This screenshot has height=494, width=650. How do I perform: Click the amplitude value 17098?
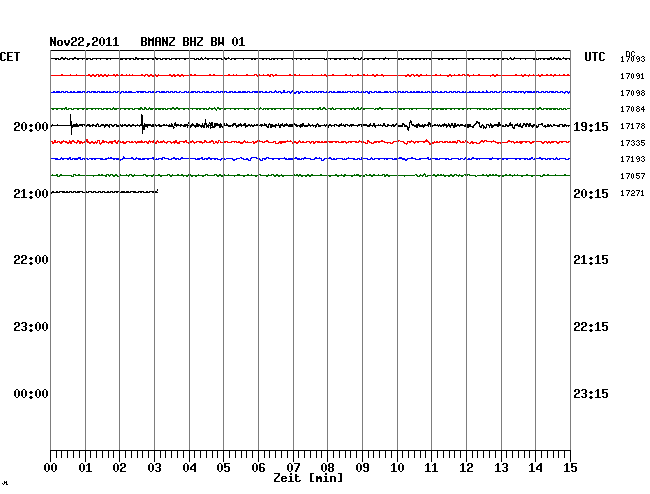tap(633, 93)
